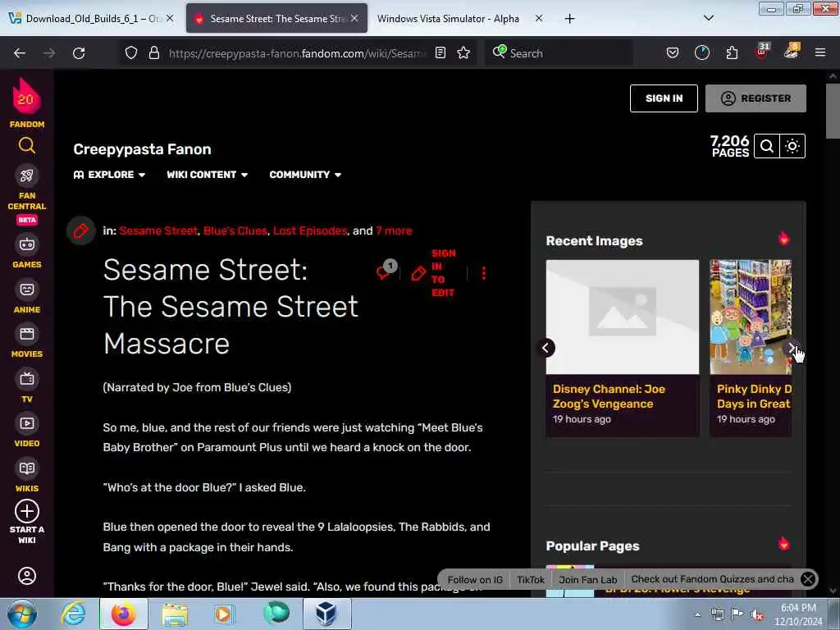Click the wiki search magnifier button
This screenshot has width=840, height=630.
767,146
